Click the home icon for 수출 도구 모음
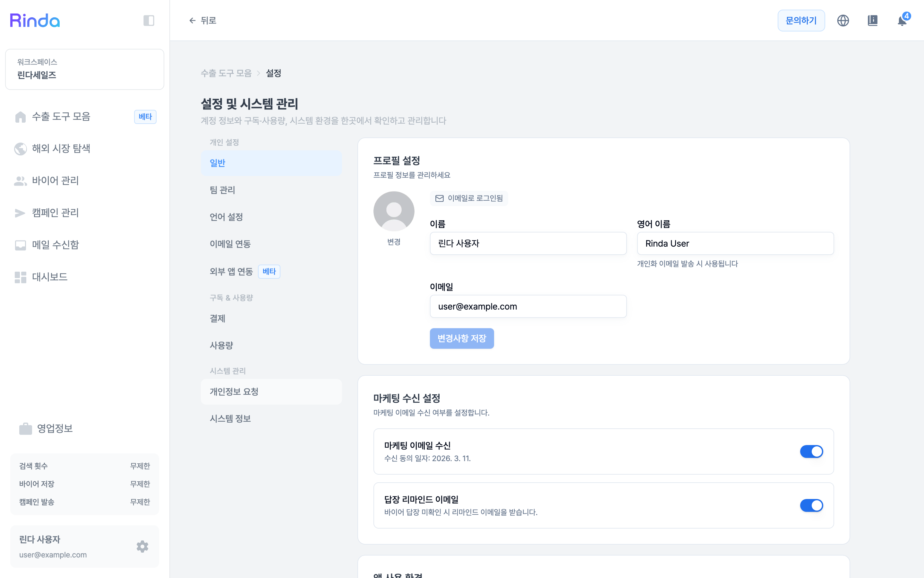The image size is (924, 578). pos(20,117)
